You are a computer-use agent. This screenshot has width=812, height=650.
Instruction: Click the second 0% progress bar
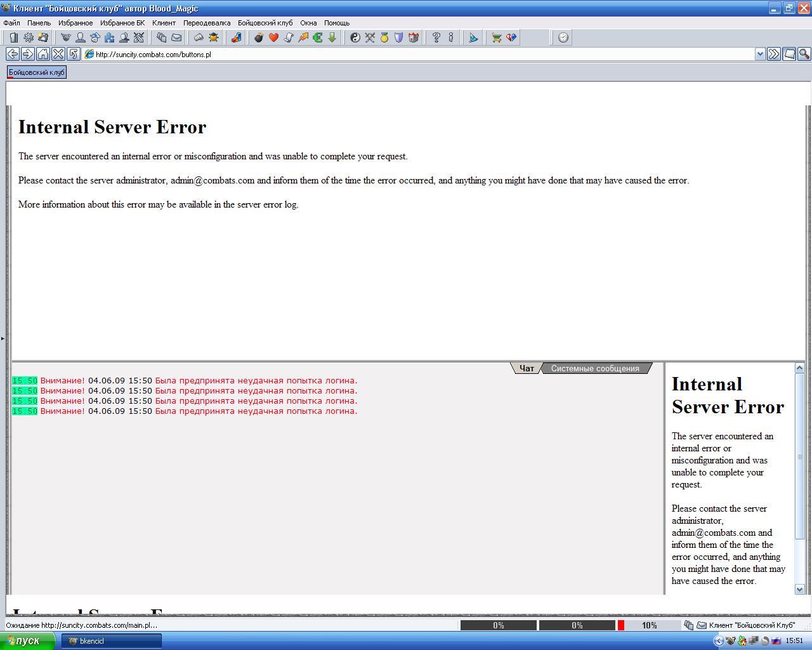click(577, 625)
